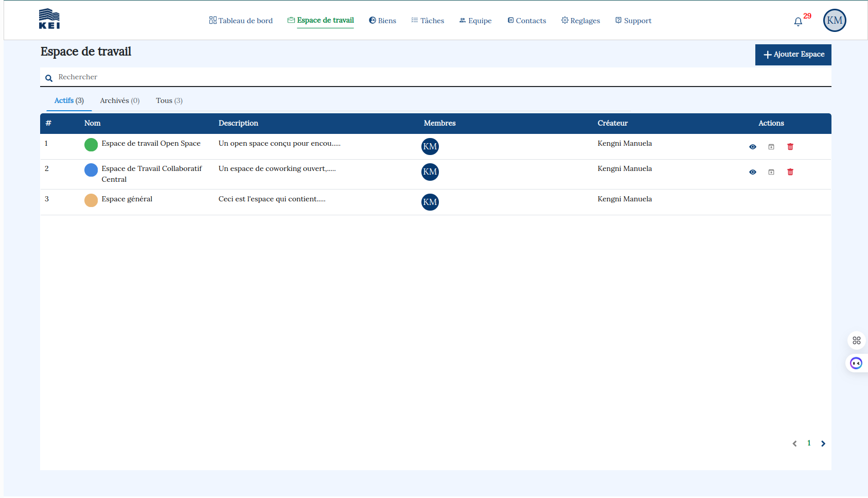Open Espace de travail Open Space name
This screenshot has height=498, width=868.
[x=151, y=143]
